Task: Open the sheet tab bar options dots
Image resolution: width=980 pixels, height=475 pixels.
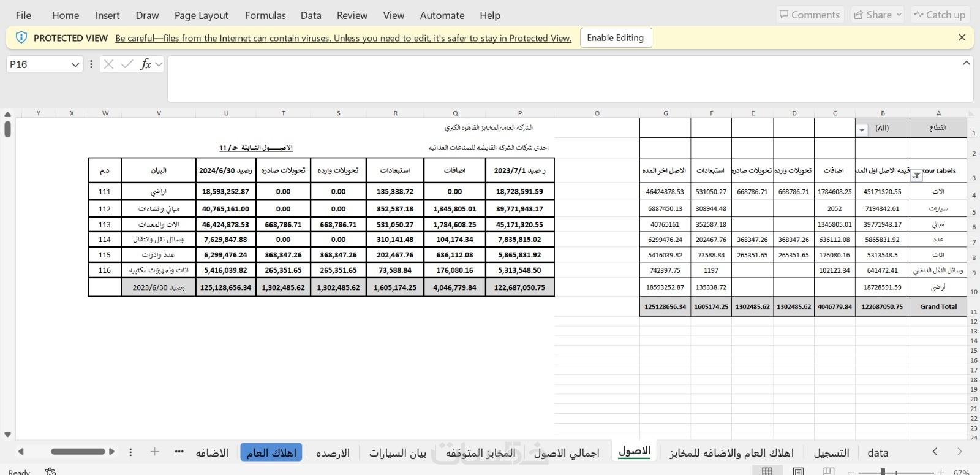Action: point(130,452)
